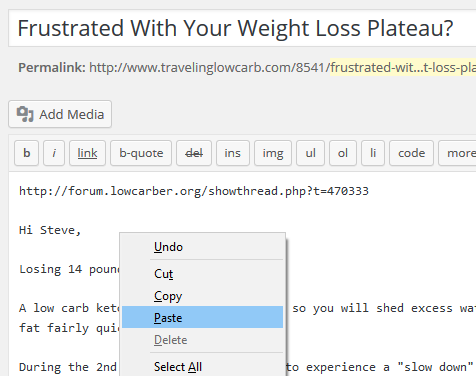Insert an image with img button
The width and height of the screenshot is (476, 376).
point(273,153)
